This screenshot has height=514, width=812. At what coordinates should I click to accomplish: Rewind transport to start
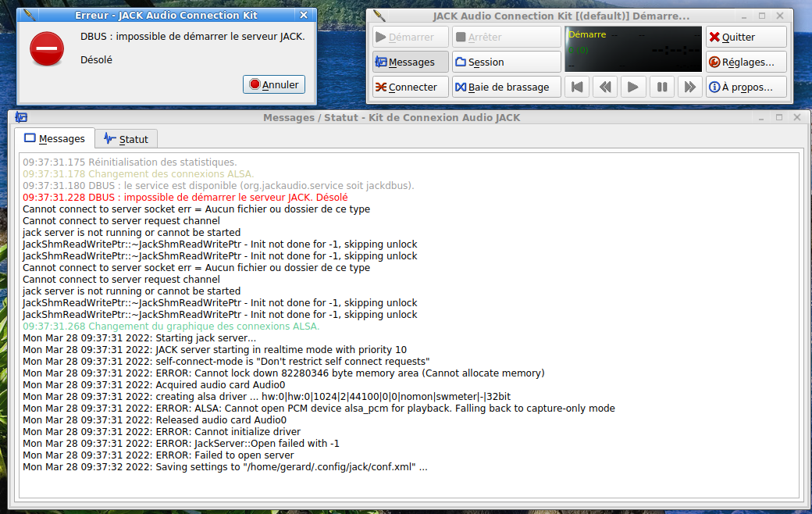pyautogui.click(x=577, y=87)
